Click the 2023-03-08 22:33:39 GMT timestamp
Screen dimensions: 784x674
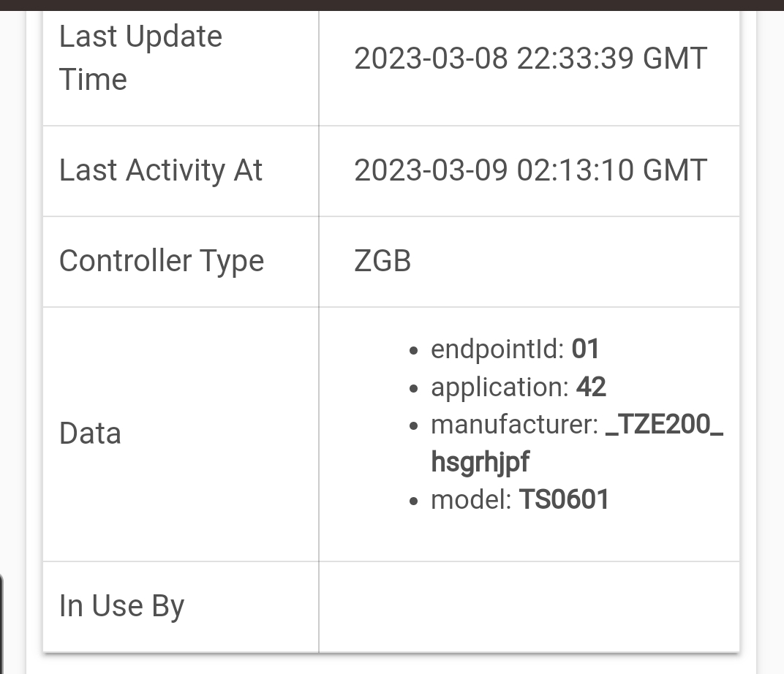[530, 58]
